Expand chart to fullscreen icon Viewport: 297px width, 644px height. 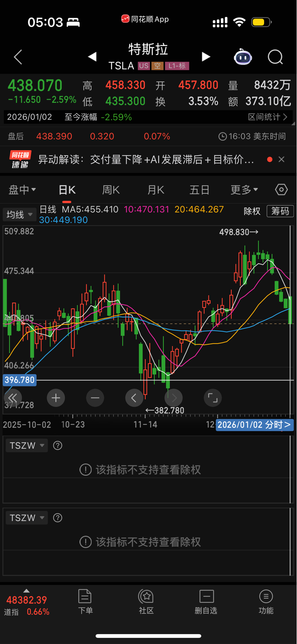coord(213,398)
